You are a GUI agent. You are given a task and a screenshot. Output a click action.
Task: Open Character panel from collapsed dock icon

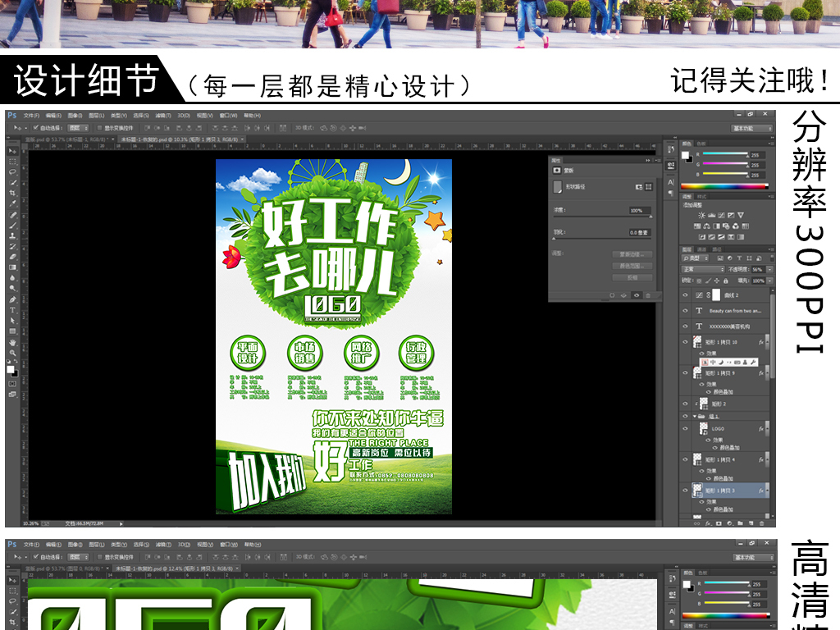[x=671, y=182]
